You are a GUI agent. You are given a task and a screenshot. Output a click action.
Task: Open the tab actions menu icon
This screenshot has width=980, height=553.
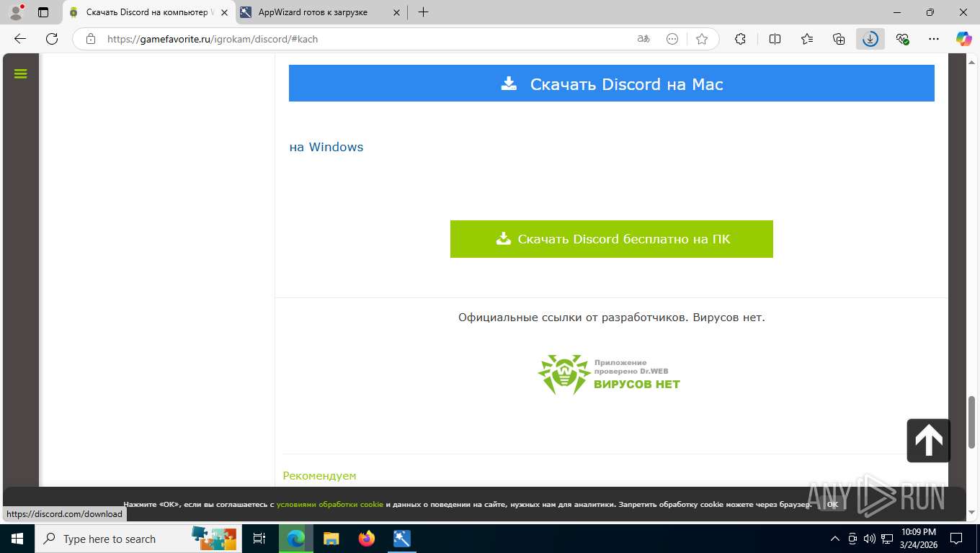(43, 12)
